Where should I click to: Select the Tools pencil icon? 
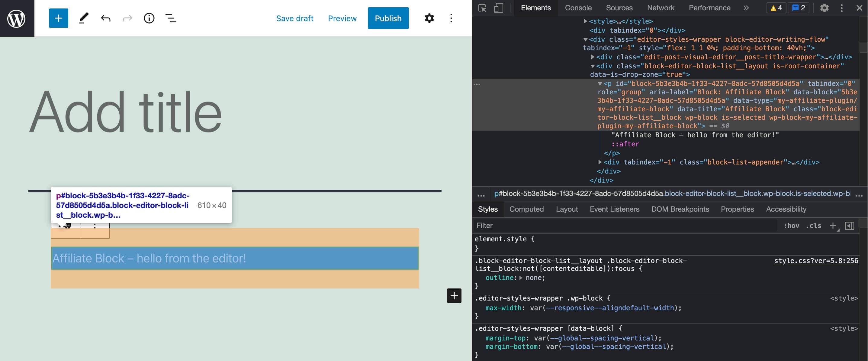[84, 18]
